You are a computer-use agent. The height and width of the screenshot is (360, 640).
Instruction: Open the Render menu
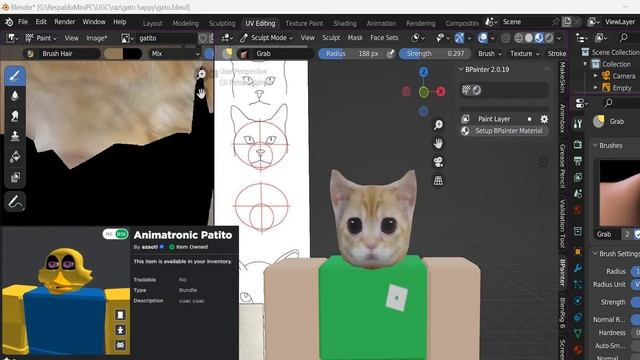pyautogui.click(x=64, y=22)
